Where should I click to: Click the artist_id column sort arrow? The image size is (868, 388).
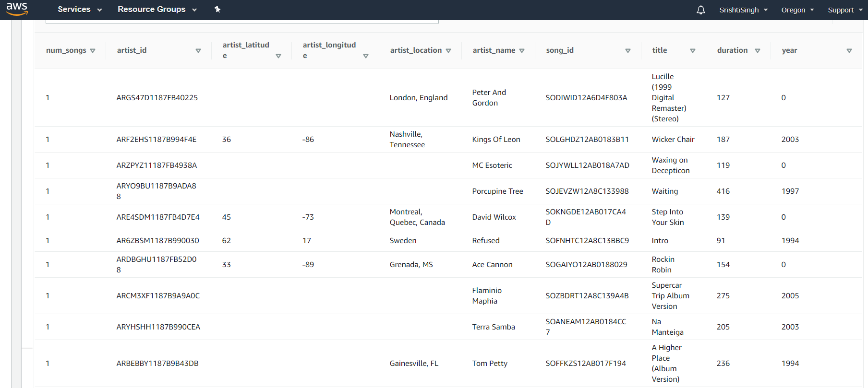(198, 51)
